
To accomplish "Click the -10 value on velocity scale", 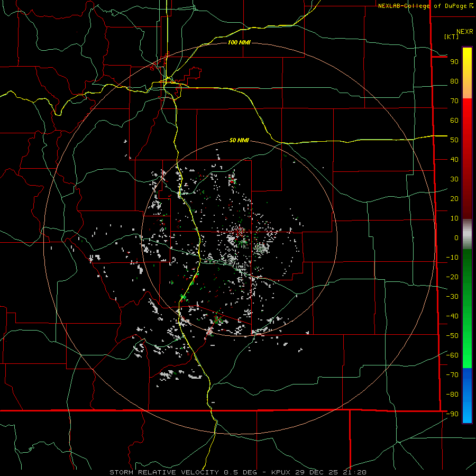I will tap(452, 258).
